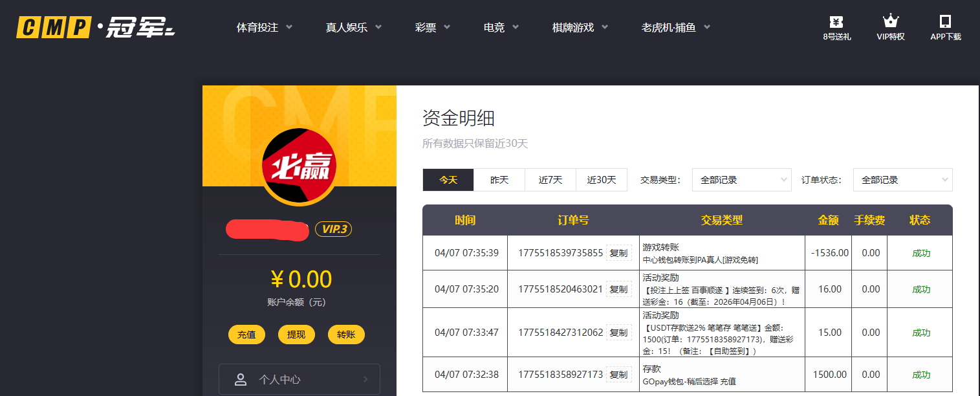Select the 昨天 date filter tab
Image resolution: width=980 pixels, height=396 pixels.
click(499, 180)
